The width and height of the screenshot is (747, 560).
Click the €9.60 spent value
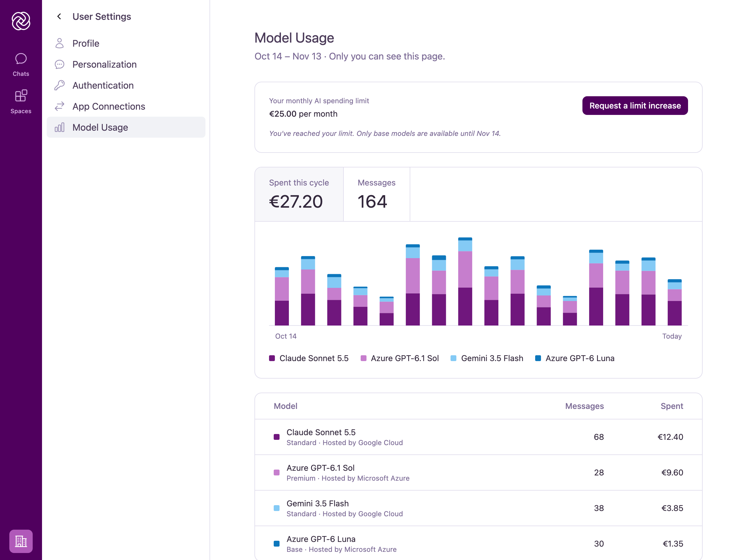click(x=672, y=473)
